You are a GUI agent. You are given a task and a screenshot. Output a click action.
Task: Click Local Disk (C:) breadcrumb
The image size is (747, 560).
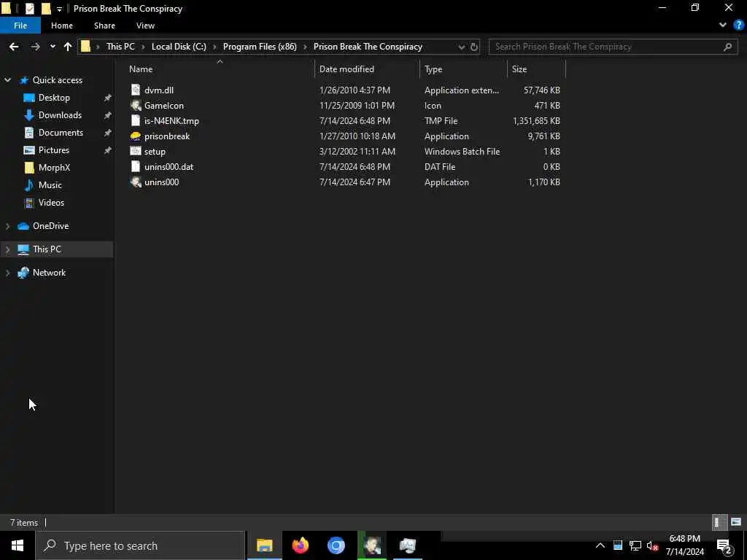tap(179, 47)
